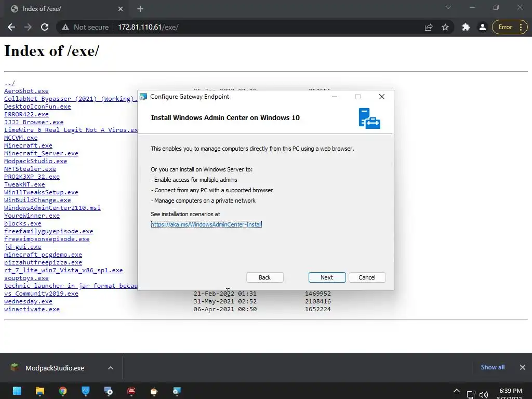Open the Chrome three-dot menu
Screen dimensions: 532x399
pyautogui.click(x=521, y=27)
